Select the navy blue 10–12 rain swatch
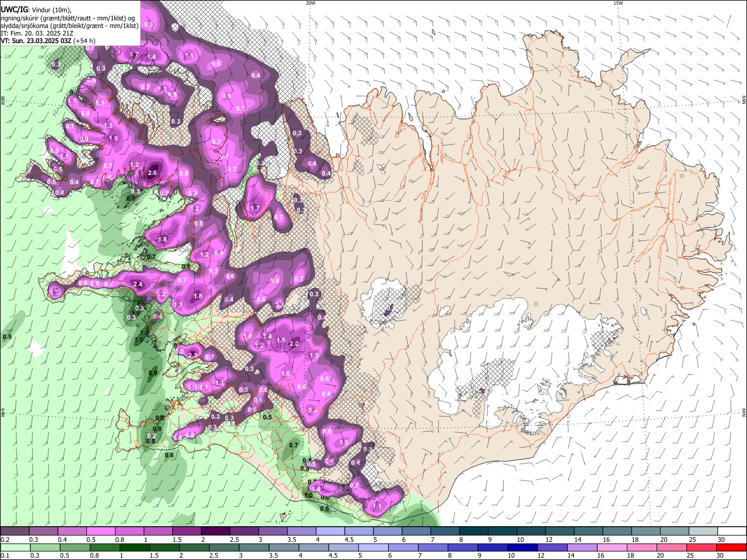 (522, 547)
